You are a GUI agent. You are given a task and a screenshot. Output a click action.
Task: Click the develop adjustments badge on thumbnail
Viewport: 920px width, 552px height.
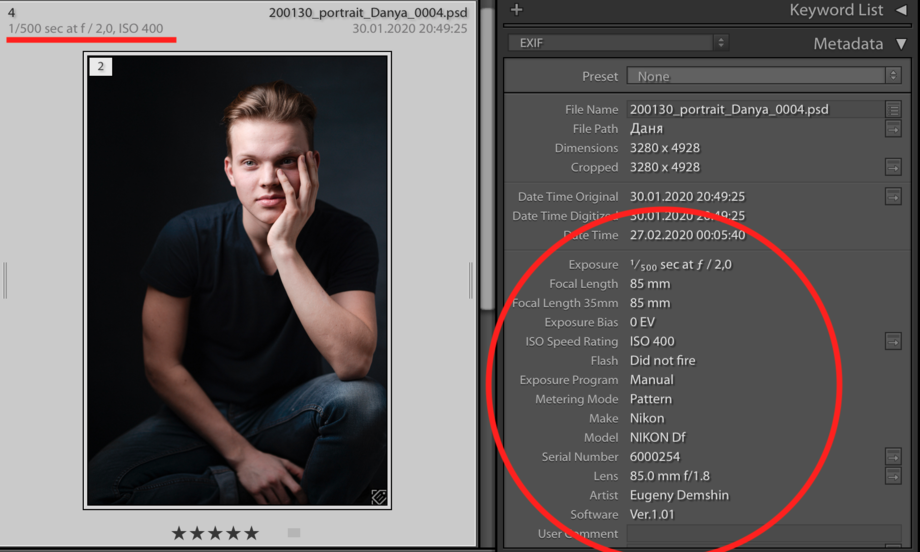[378, 497]
